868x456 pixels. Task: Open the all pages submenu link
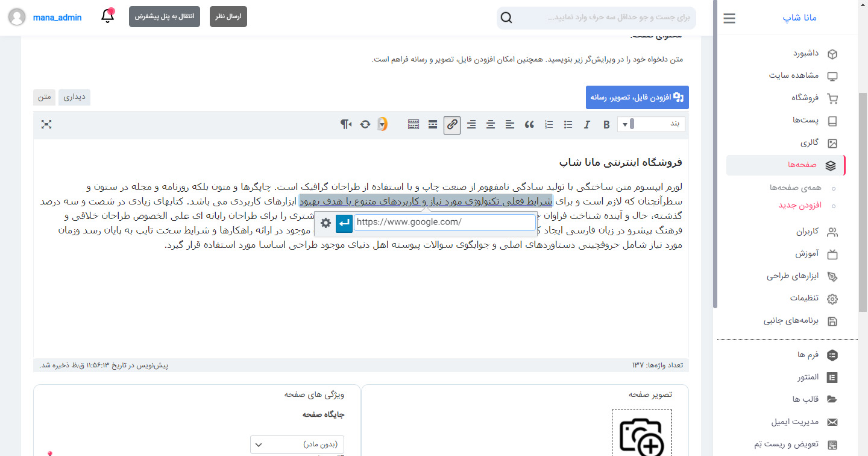coord(796,188)
